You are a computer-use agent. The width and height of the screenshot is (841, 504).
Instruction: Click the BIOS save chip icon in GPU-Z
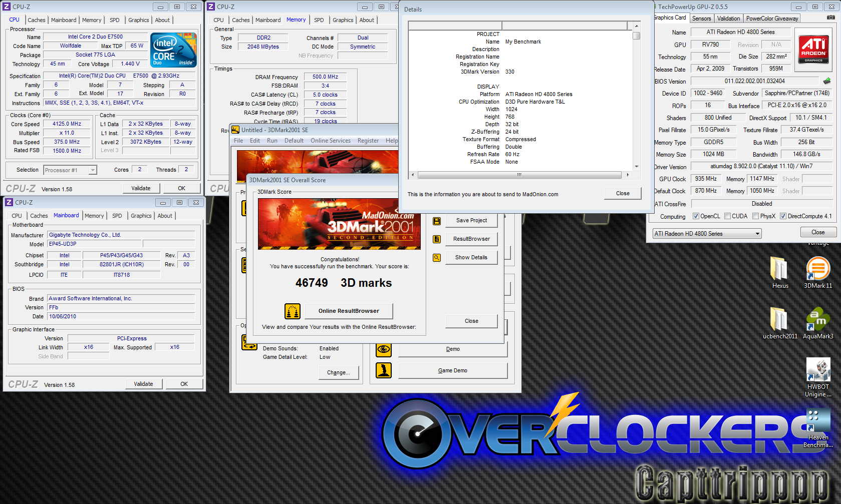pyautogui.click(x=827, y=81)
